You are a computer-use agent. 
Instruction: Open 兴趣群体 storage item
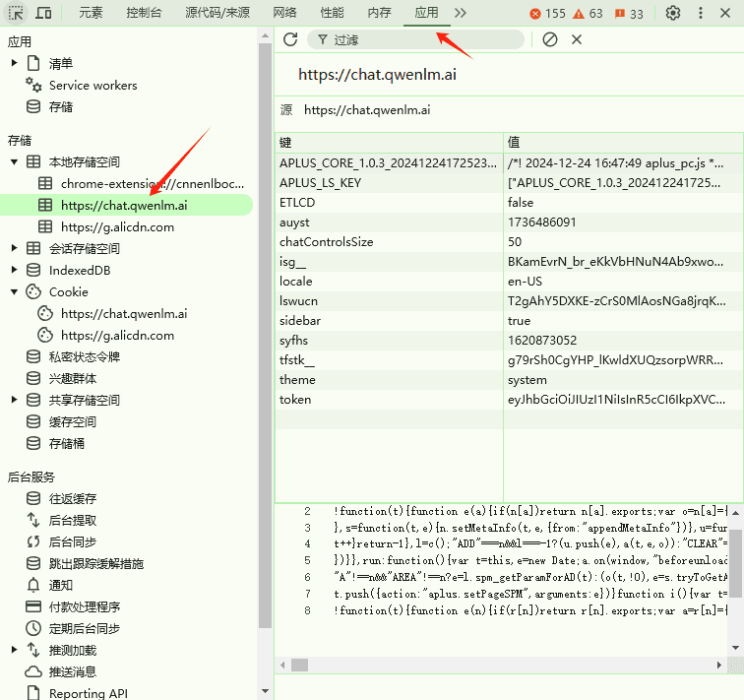click(73, 379)
